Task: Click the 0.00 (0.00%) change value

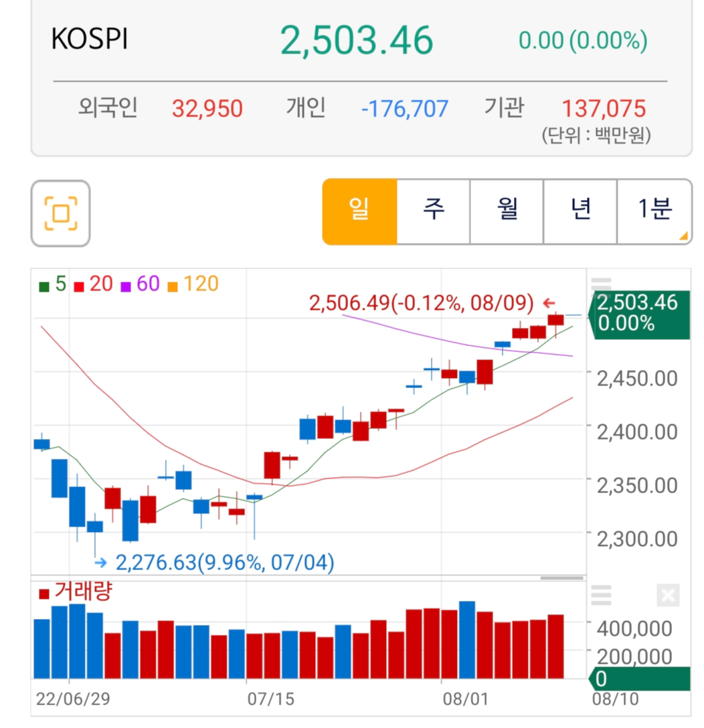Action: (583, 40)
